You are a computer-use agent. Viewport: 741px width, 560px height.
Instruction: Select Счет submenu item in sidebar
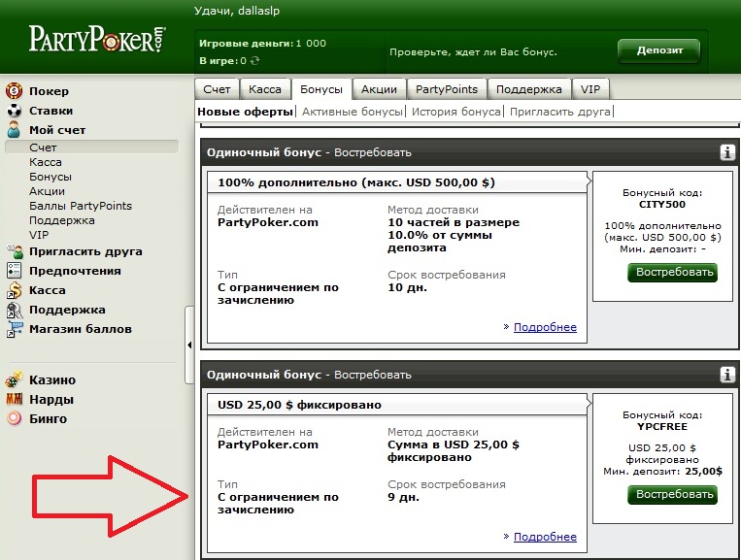(91, 148)
